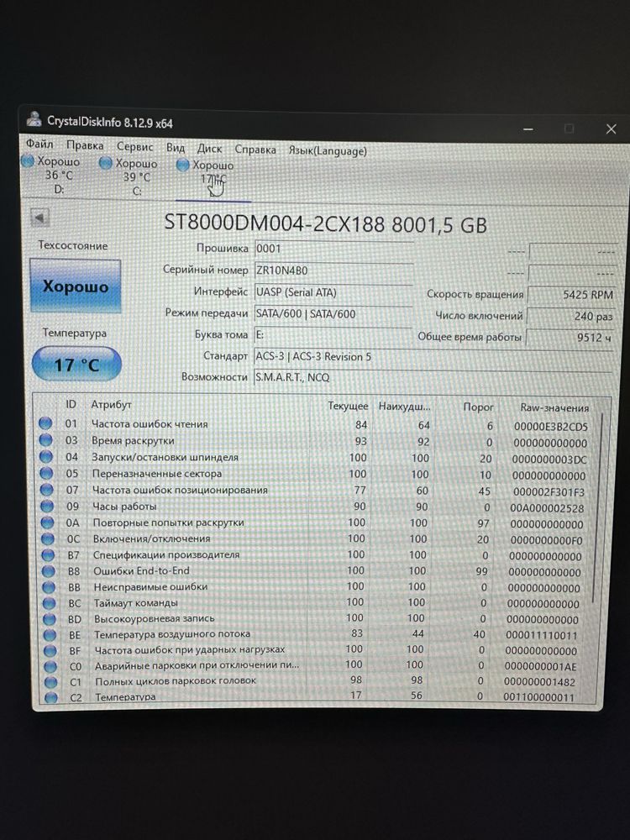Image resolution: width=630 pixels, height=840 pixels.
Task: Click the serial number field ZR10N4B0
Action: coord(333,270)
